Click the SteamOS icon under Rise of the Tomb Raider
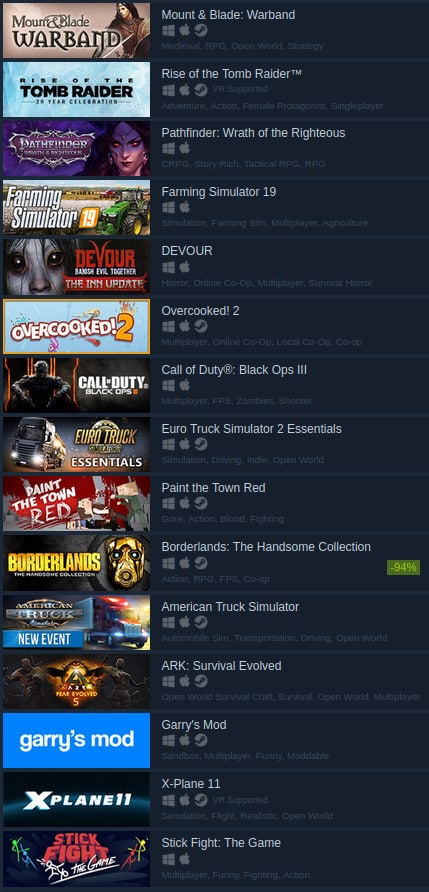This screenshot has width=429, height=892. 201,90
